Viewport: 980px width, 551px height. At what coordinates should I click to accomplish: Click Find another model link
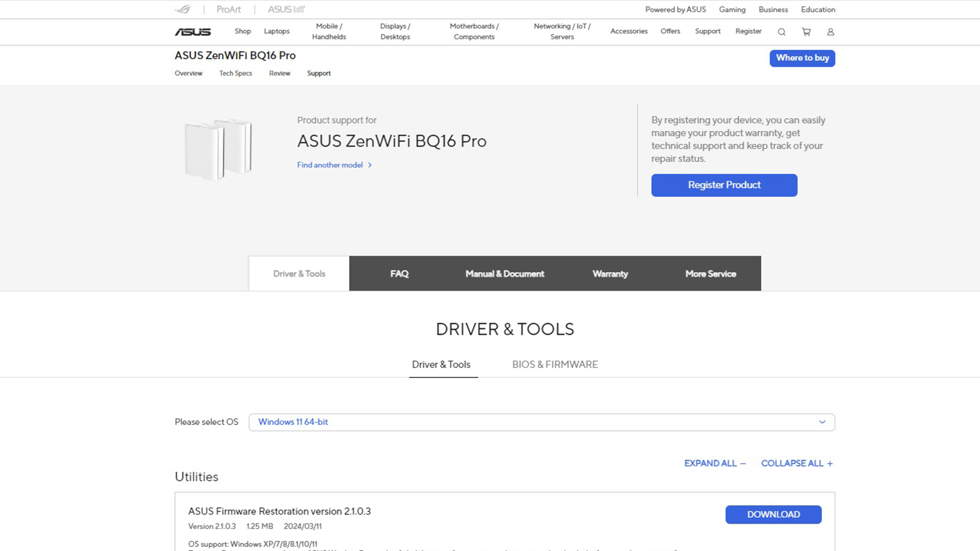[x=330, y=165]
